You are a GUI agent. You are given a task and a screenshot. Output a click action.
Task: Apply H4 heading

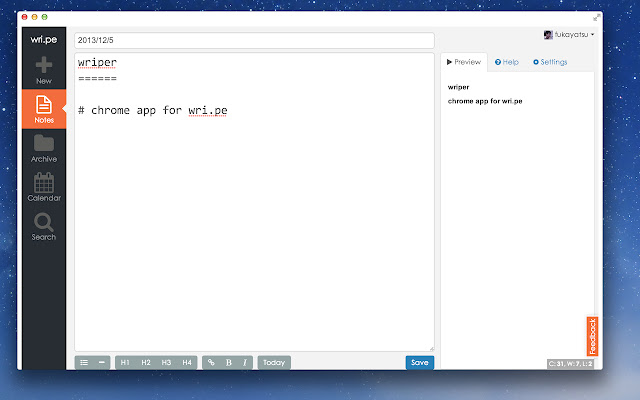coord(187,362)
